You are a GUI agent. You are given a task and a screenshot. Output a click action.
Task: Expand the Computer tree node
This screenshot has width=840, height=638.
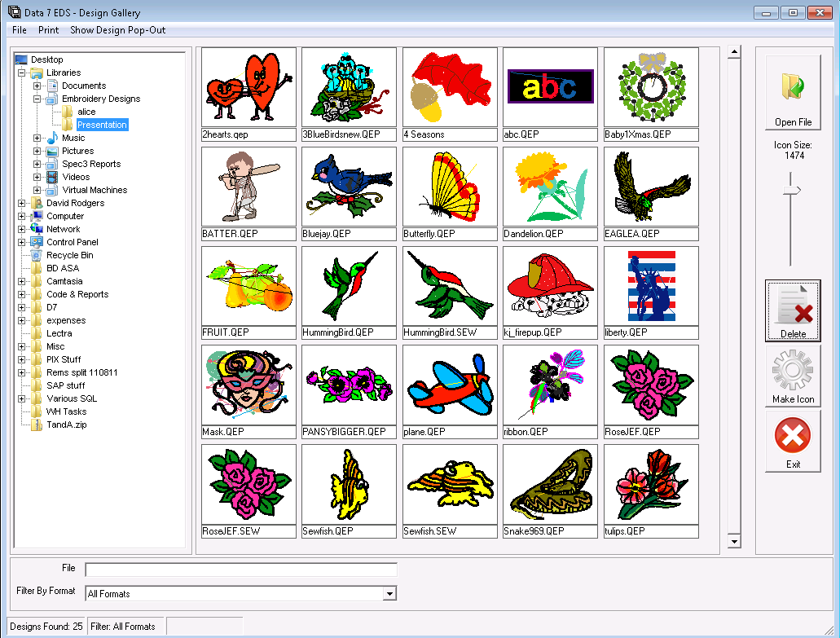21,216
